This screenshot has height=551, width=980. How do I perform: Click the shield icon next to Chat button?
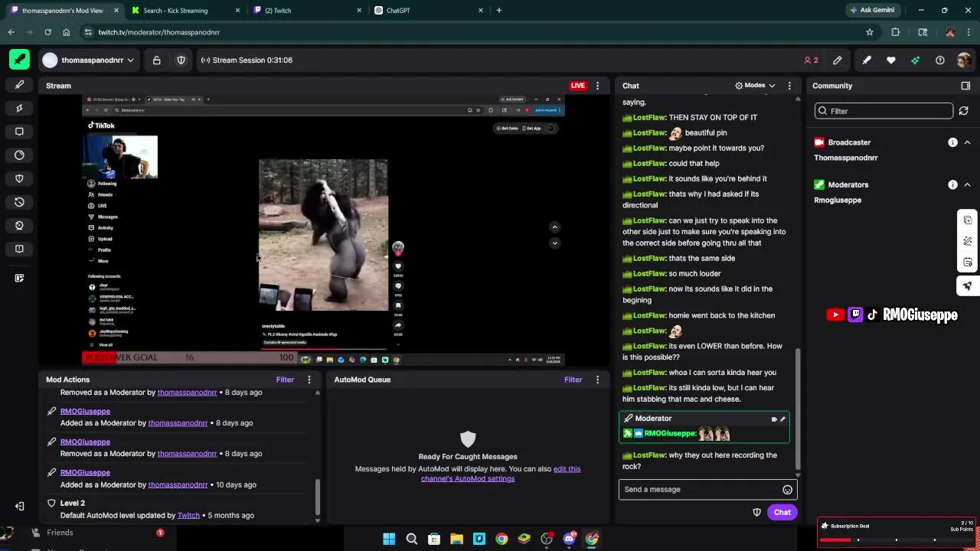click(x=756, y=512)
